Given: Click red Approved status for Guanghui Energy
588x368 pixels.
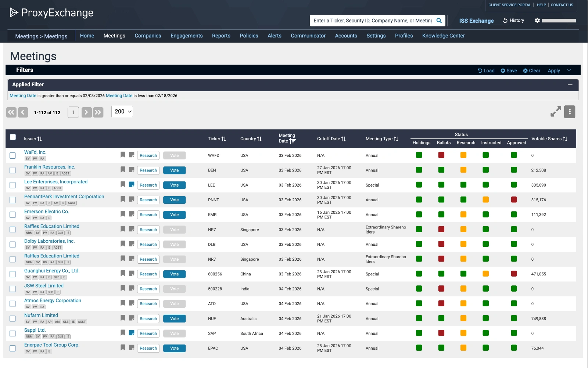Looking at the screenshot, I should [514, 274].
